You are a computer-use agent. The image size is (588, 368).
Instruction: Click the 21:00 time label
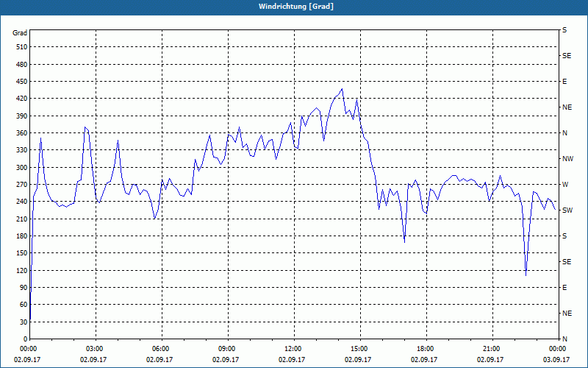(x=491, y=349)
